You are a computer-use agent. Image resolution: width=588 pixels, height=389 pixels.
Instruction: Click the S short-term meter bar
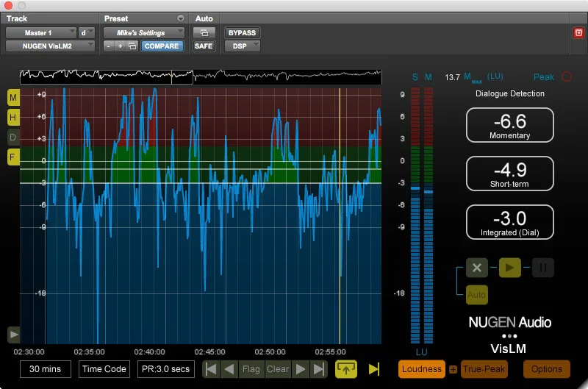415,215
